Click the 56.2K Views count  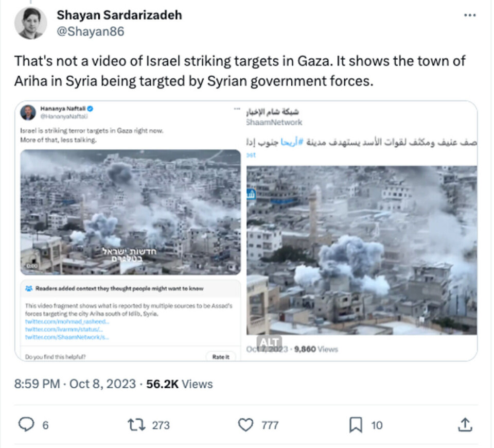(180, 384)
